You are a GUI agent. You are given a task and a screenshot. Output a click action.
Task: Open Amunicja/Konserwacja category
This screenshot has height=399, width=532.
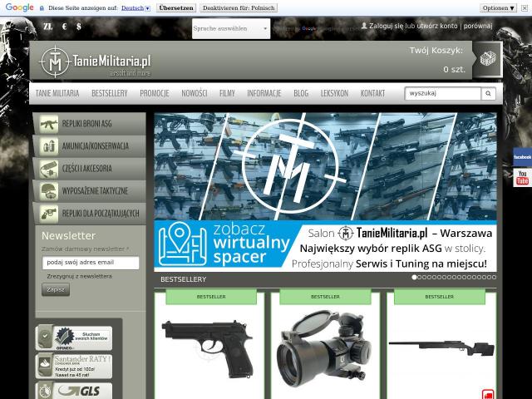[x=90, y=146]
